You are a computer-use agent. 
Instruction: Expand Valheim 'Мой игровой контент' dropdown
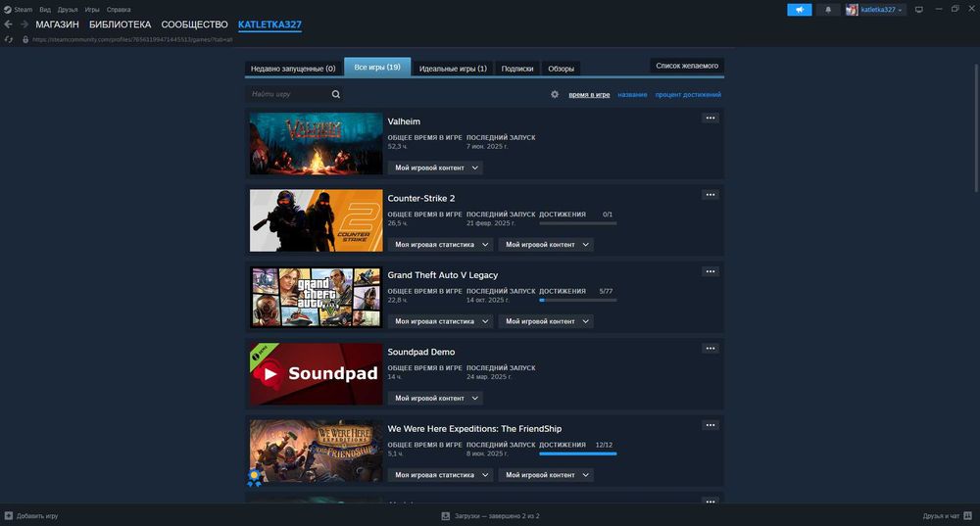point(435,167)
